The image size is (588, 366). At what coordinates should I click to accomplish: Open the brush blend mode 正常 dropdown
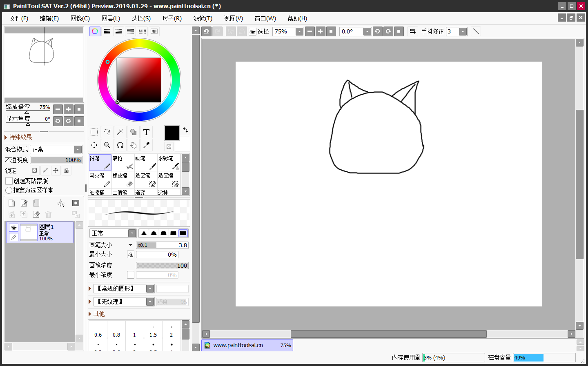[113, 233]
